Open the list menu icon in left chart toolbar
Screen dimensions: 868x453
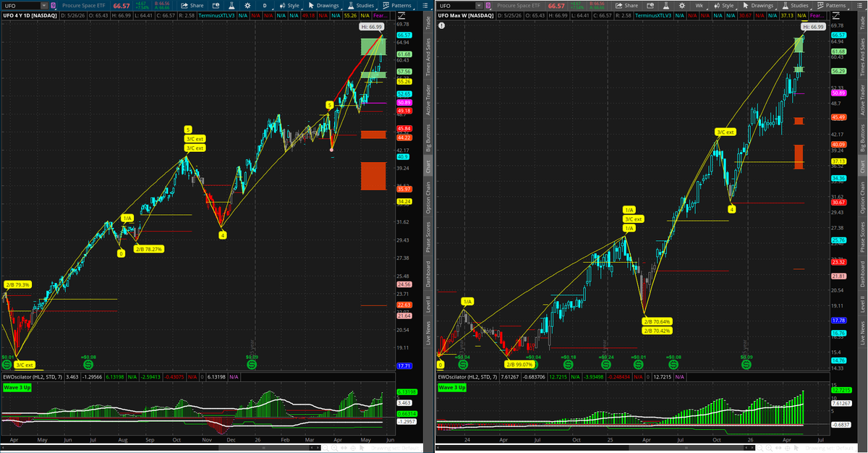coord(425,6)
